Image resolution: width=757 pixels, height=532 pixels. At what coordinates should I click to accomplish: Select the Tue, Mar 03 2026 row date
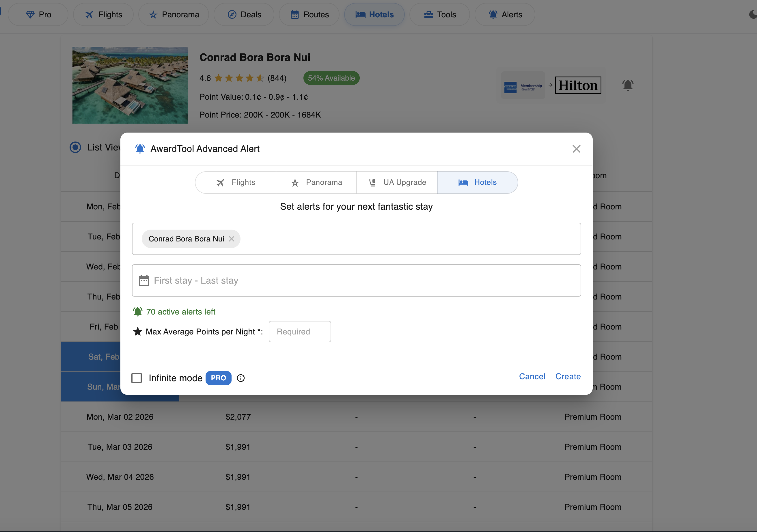(120, 447)
